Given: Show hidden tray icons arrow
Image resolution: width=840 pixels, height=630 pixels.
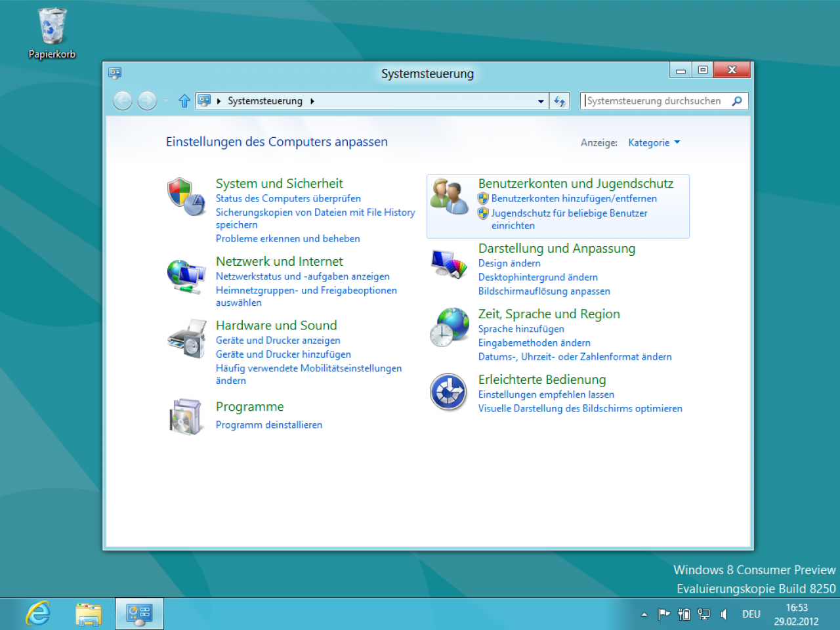Looking at the screenshot, I should [644, 614].
